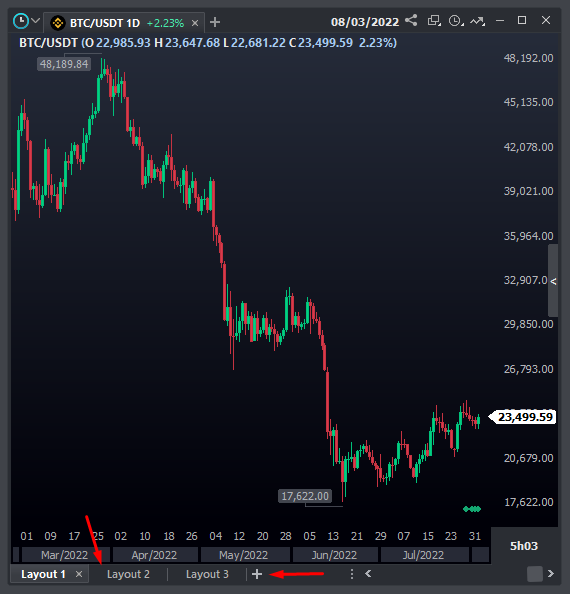Click the 31 date label on time axis
This screenshot has height=594, width=570.
click(x=475, y=536)
